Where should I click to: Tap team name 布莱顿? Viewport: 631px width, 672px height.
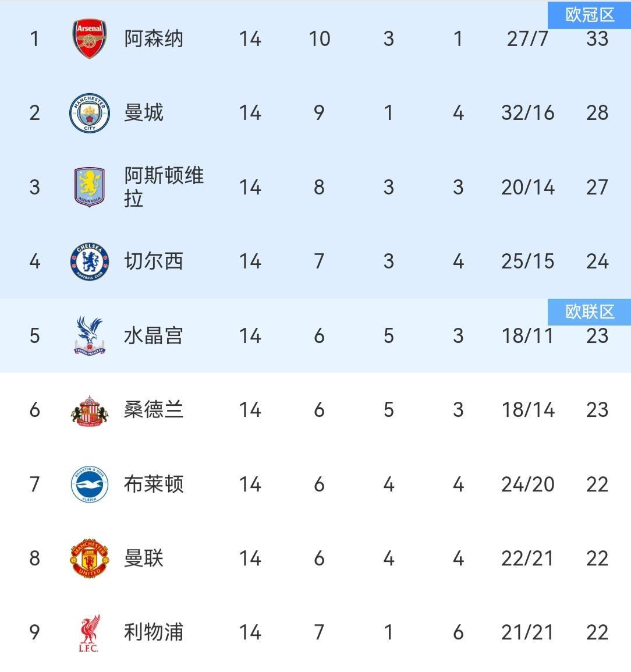pyautogui.click(x=154, y=484)
